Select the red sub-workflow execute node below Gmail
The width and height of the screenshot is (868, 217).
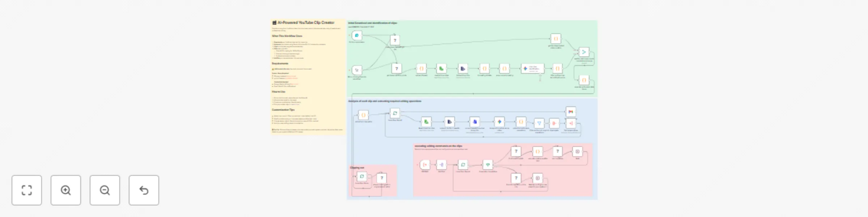pyautogui.click(x=571, y=123)
